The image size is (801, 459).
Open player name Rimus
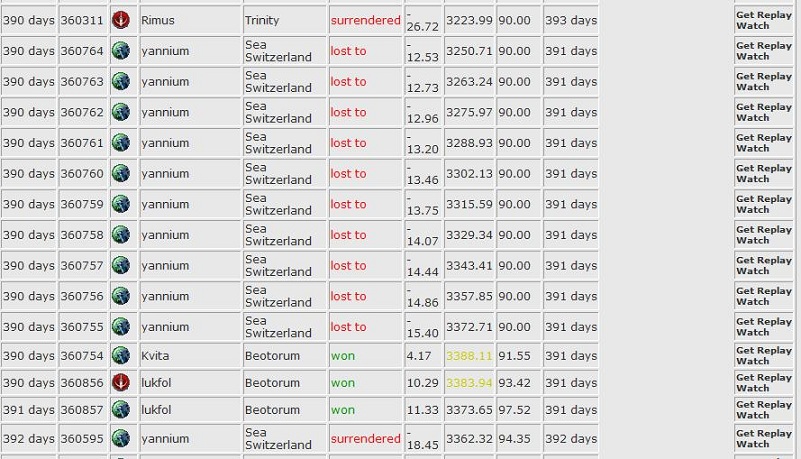click(x=158, y=20)
